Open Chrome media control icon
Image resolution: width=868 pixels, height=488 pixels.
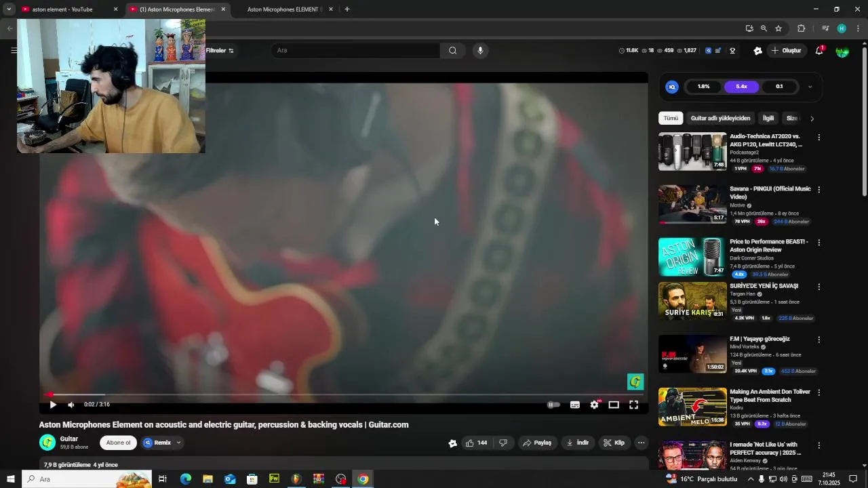[825, 28]
